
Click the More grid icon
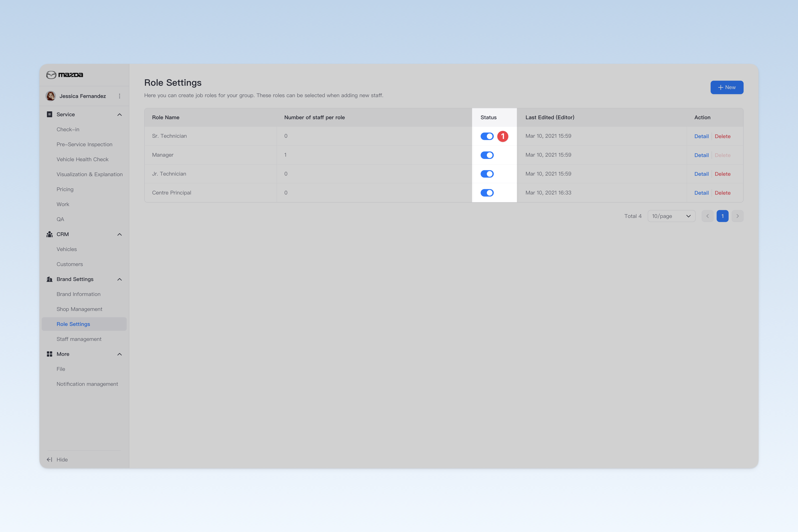[49, 354]
